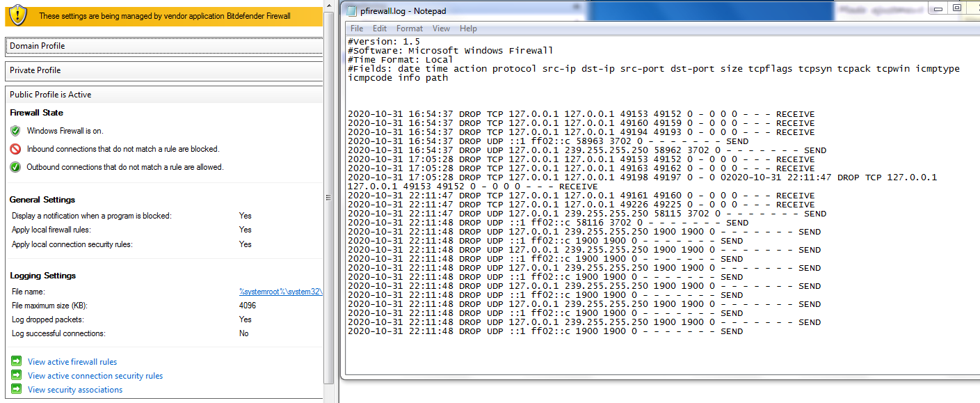Click the pfirewall.log - Notepad title text

[403, 11]
